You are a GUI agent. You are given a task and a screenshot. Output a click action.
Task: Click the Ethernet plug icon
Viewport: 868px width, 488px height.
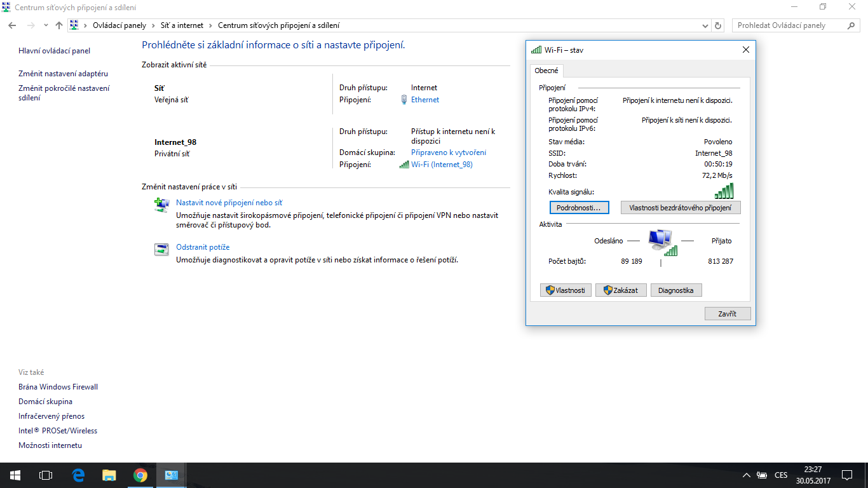coord(404,100)
